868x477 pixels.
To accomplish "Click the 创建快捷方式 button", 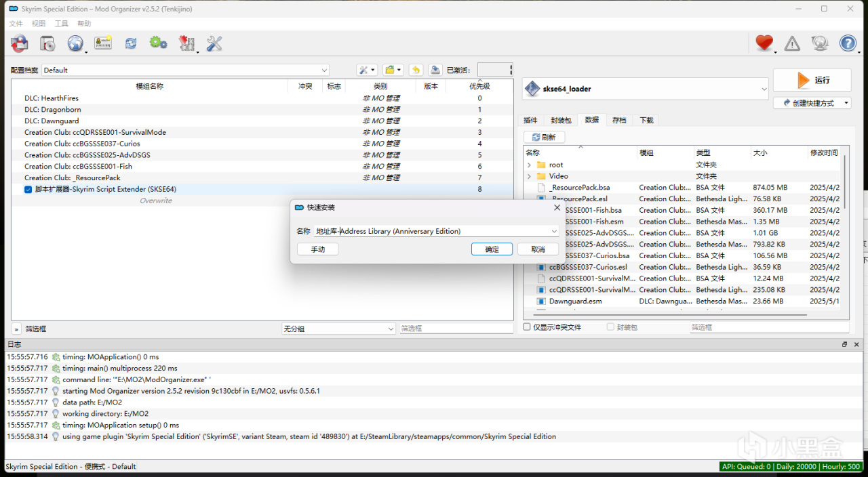I will (812, 103).
